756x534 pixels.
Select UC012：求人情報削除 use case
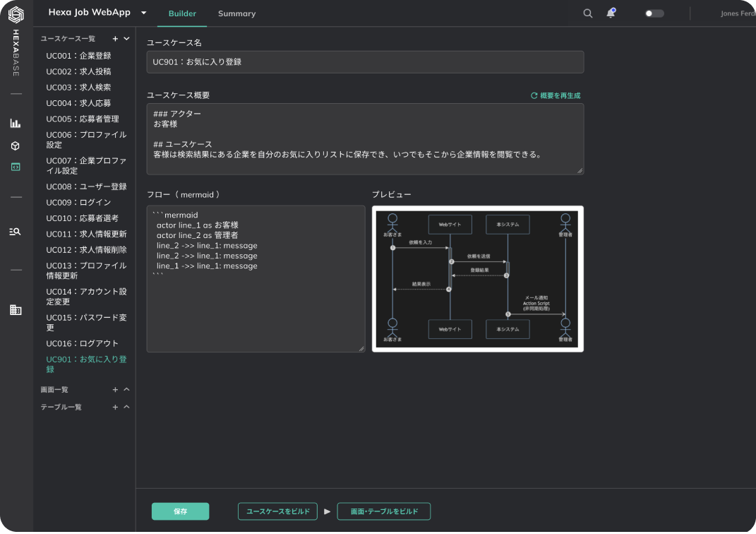pos(86,250)
